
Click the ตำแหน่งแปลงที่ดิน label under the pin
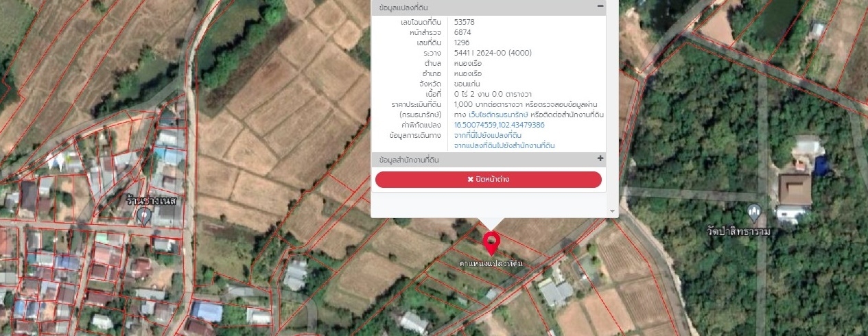click(491, 263)
